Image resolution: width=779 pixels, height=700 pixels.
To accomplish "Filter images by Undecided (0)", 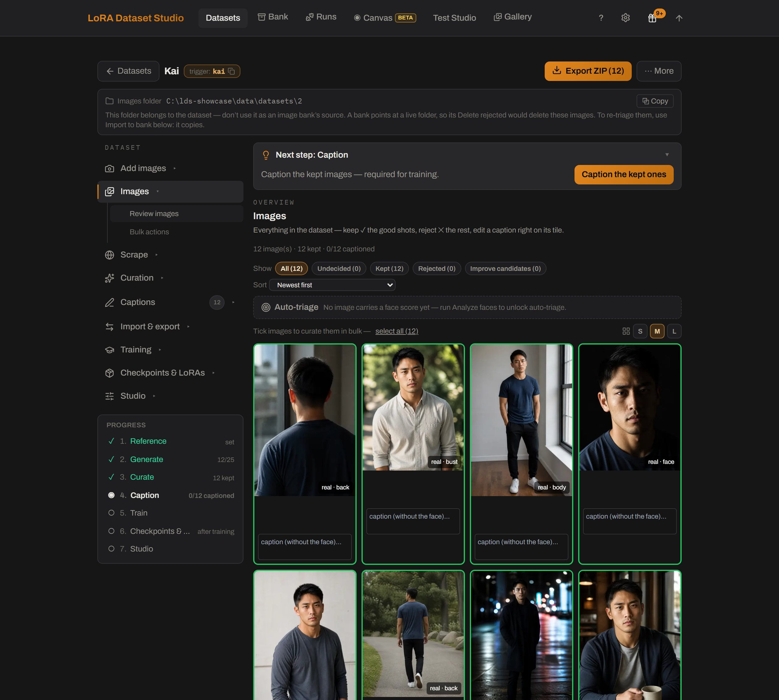I will coord(339,268).
